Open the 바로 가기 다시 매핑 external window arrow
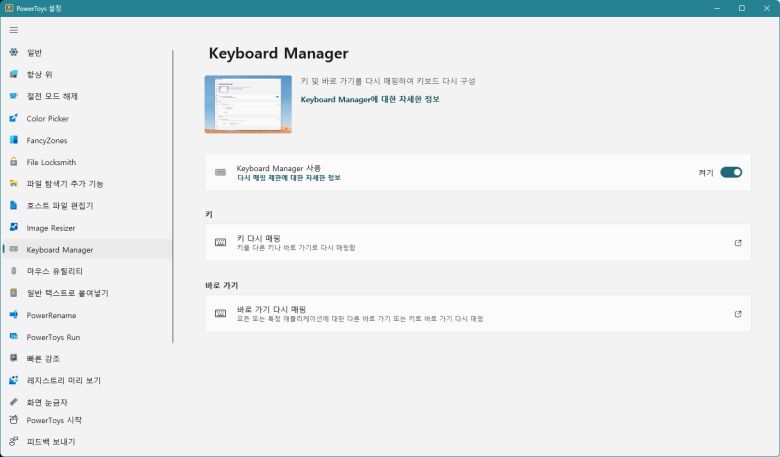The image size is (780, 457). click(x=738, y=314)
